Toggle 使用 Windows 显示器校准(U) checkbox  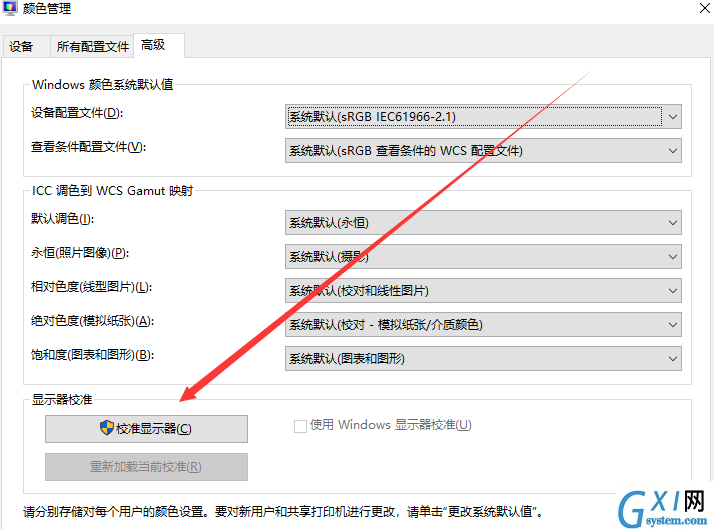tap(300, 426)
